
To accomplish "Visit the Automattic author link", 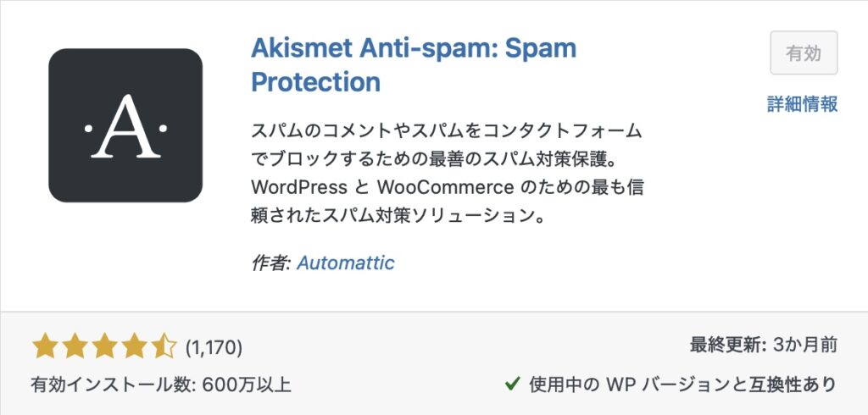I will (x=346, y=263).
